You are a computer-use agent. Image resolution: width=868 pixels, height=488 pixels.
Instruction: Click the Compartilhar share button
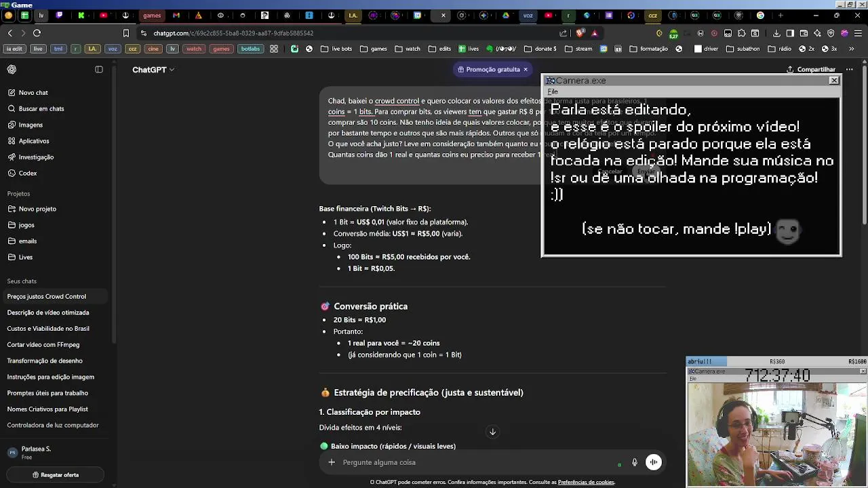(x=811, y=69)
